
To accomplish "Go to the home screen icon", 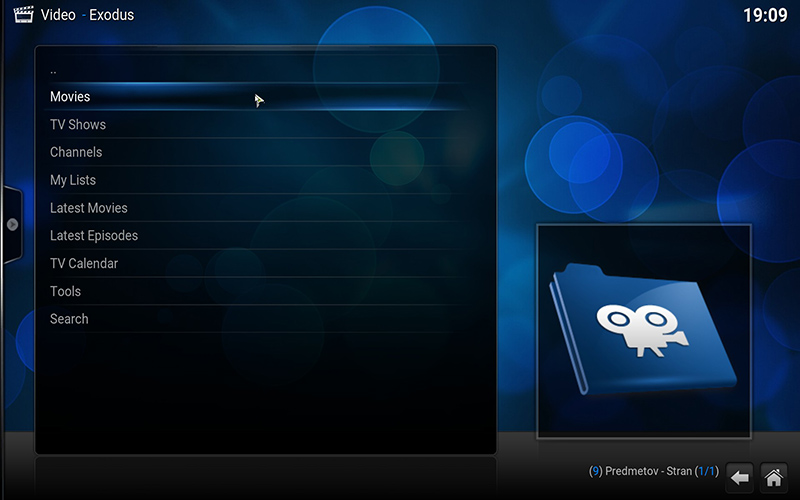I will [x=773, y=477].
